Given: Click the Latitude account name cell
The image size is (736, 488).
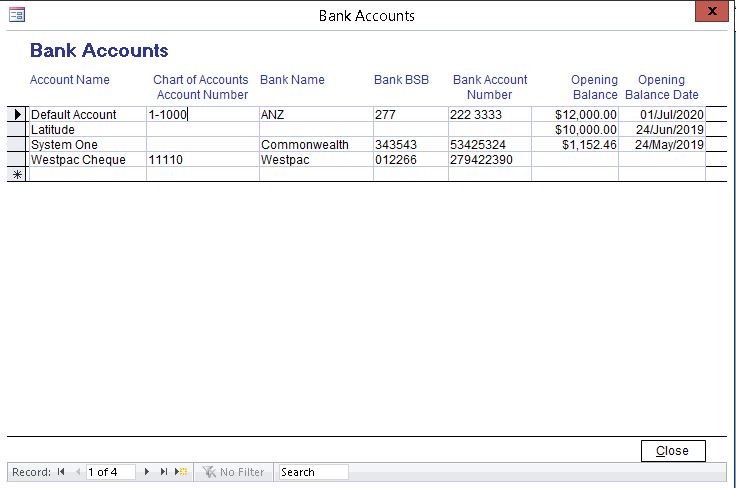Looking at the screenshot, I should click(86, 130).
